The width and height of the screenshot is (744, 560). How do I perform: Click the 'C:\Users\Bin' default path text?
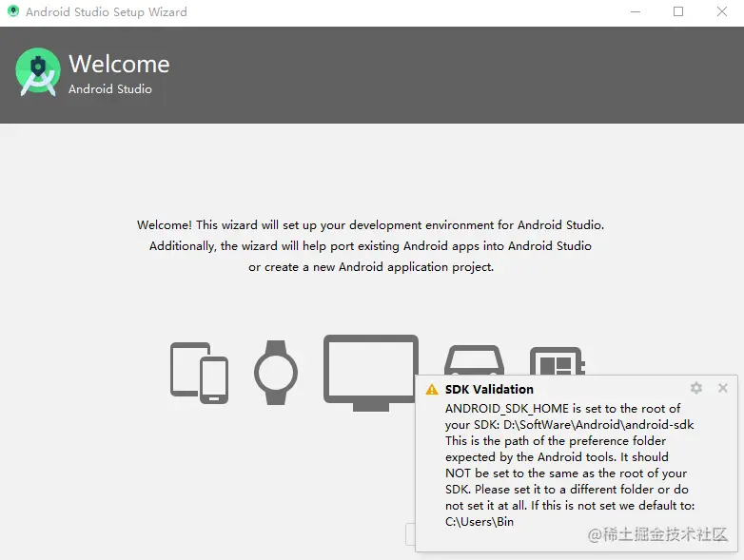coord(480,522)
